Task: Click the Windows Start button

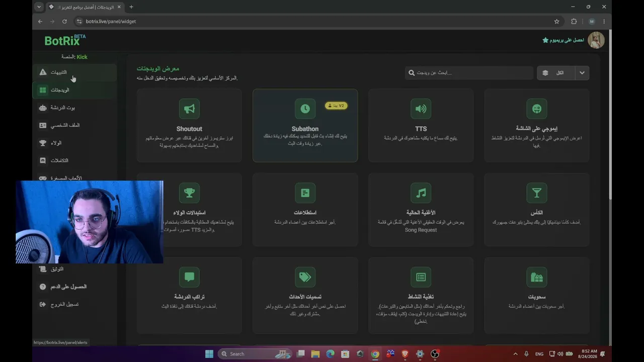Action: [209, 354]
